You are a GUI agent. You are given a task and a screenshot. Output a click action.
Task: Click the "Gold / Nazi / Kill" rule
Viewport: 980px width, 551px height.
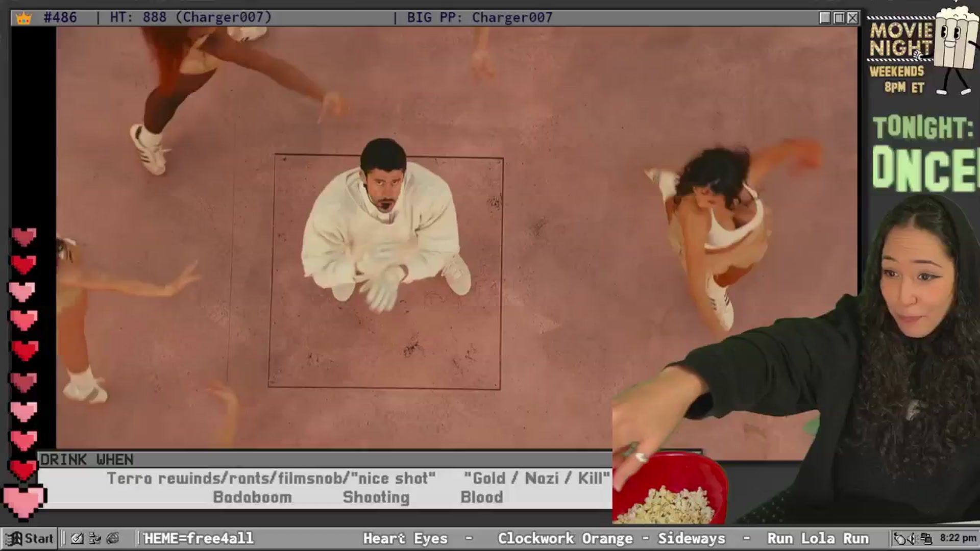coord(536,479)
